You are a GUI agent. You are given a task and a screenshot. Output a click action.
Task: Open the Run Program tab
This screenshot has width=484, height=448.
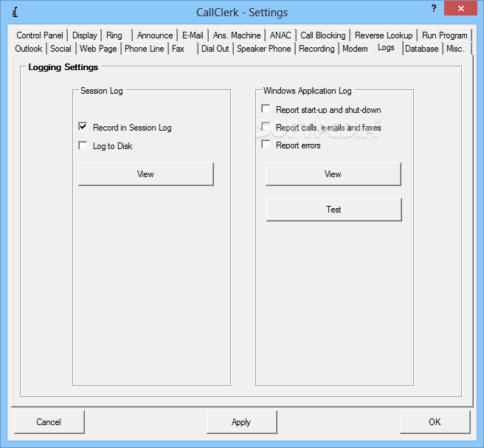click(x=444, y=35)
